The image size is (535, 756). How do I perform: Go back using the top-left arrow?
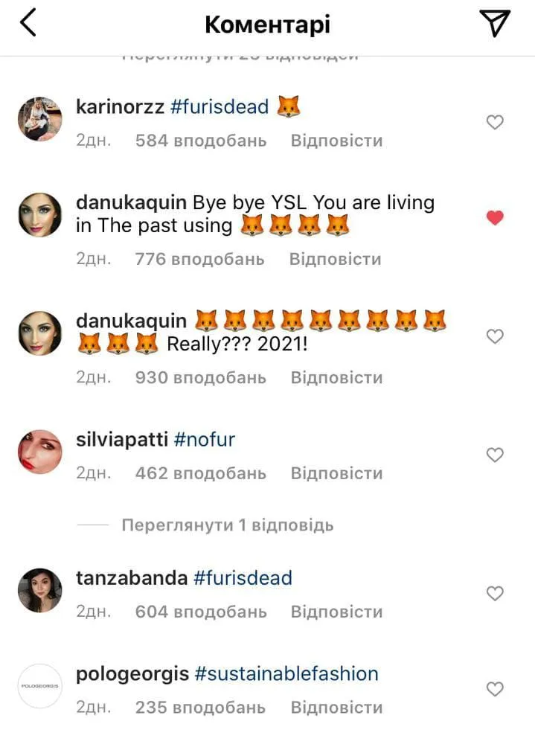[28, 24]
